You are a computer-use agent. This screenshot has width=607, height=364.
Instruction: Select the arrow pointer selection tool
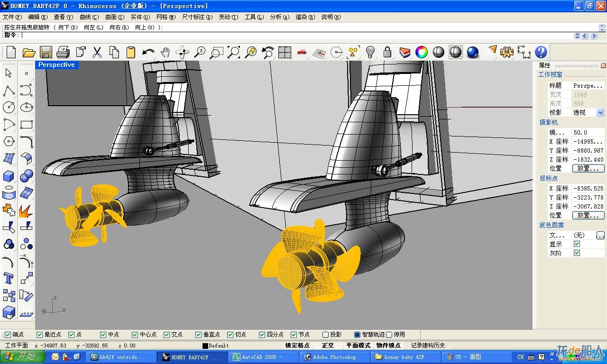tap(9, 73)
